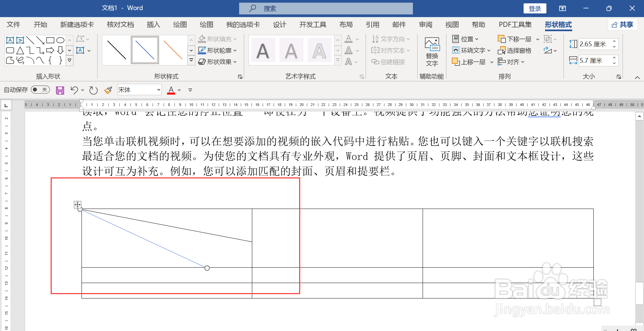This screenshot has height=331, width=644.
Task: Open the shape styles dialog launcher
Action: [x=240, y=77]
